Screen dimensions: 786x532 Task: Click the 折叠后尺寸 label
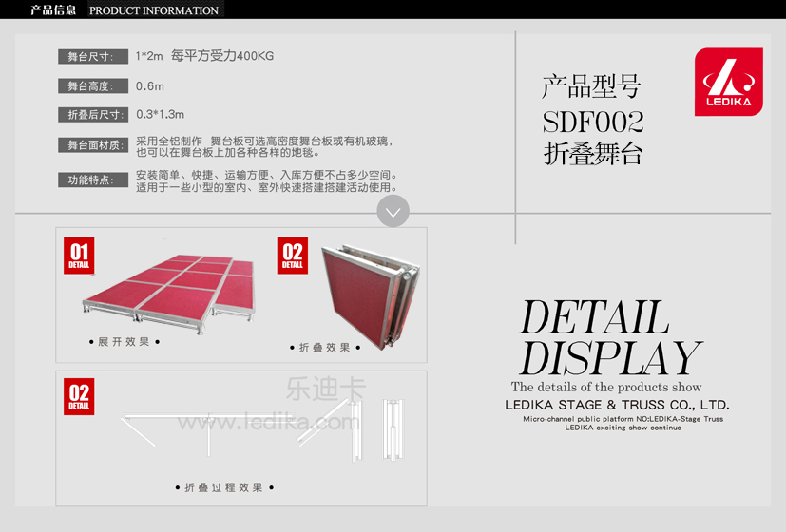93,115
